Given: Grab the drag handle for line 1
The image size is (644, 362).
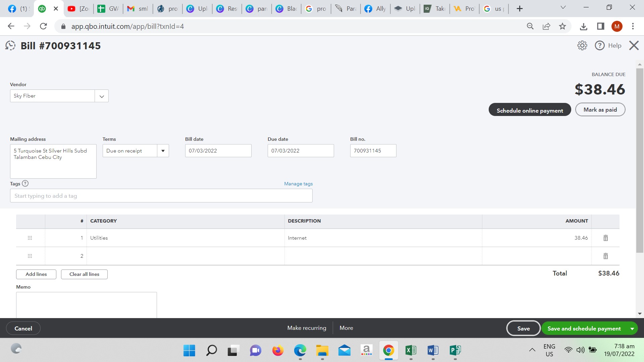Looking at the screenshot, I should tap(30, 238).
